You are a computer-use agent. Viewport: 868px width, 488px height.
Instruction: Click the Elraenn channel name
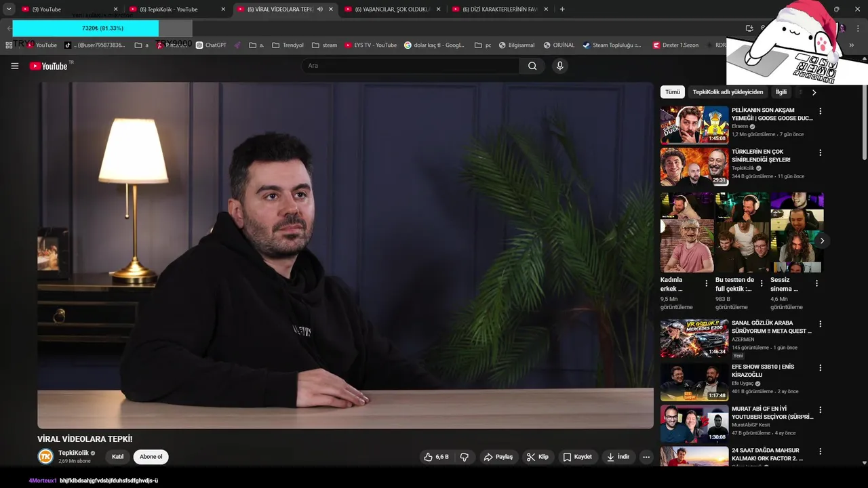tap(740, 126)
